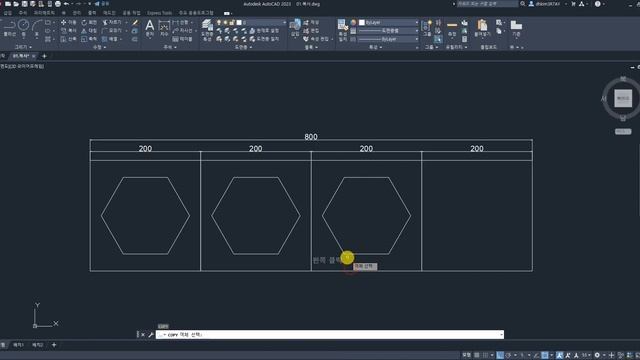Toggle model space button in status bar
This screenshot has width=640, height=360.
pos(466,355)
